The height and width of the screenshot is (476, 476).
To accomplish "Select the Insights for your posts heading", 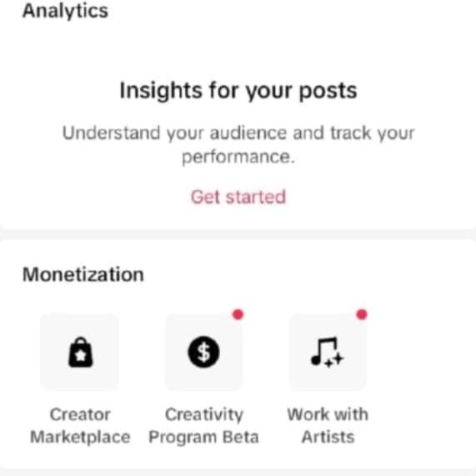I will point(238,91).
